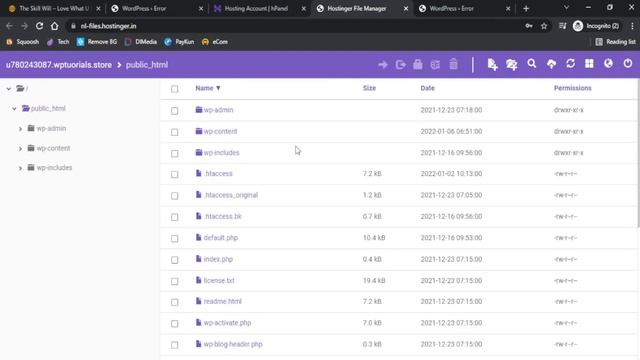Image resolution: width=640 pixels, height=360 pixels.
Task: Click u780243087.wptuorials.store breadcrumb
Action: click(x=59, y=65)
